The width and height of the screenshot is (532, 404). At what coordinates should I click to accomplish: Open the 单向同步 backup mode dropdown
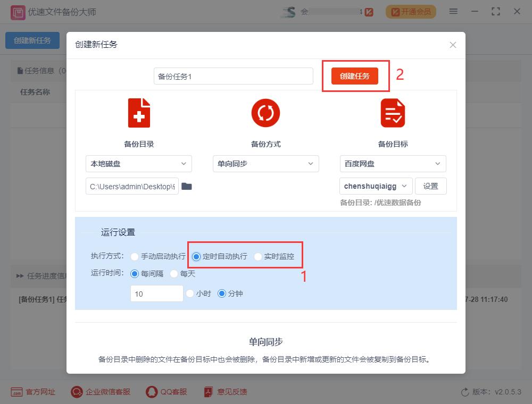tap(265, 164)
